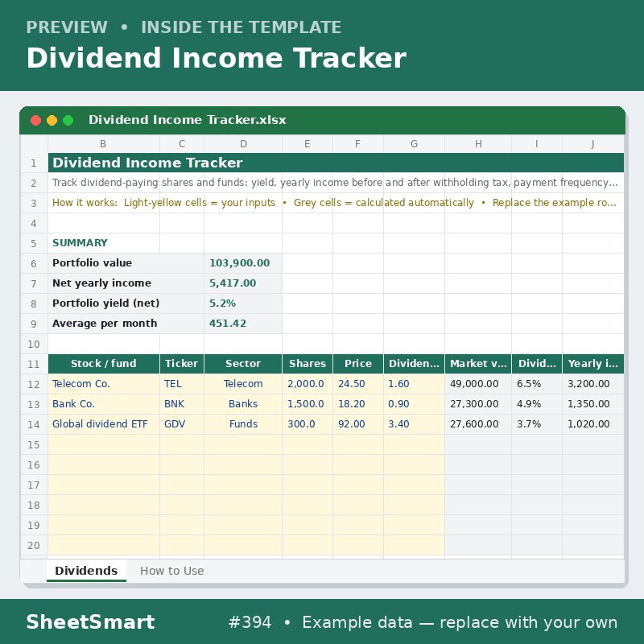Click the 'Average per month' label
This screenshot has height=644, width=644.
click(x=126, y=324)
